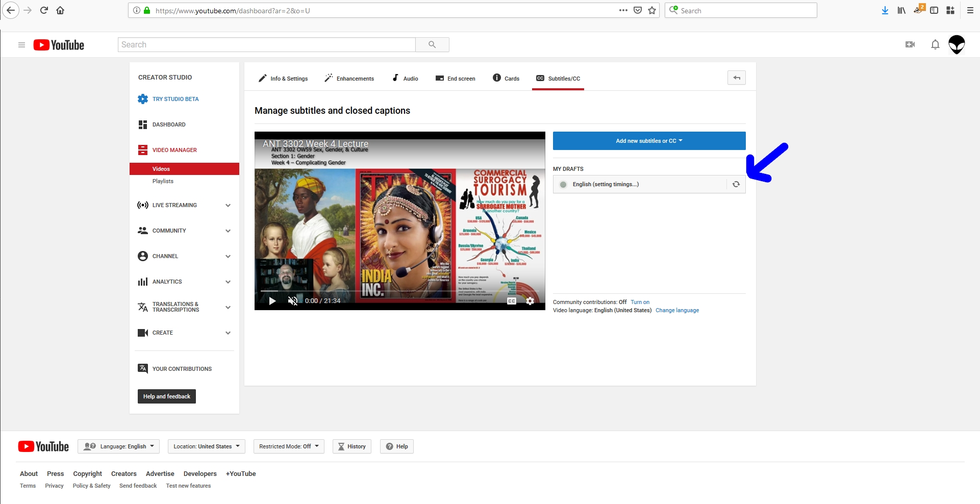Click in the YouTube search field
The width and height of the screenshot is (980, 504).
(x=266, y=45)
